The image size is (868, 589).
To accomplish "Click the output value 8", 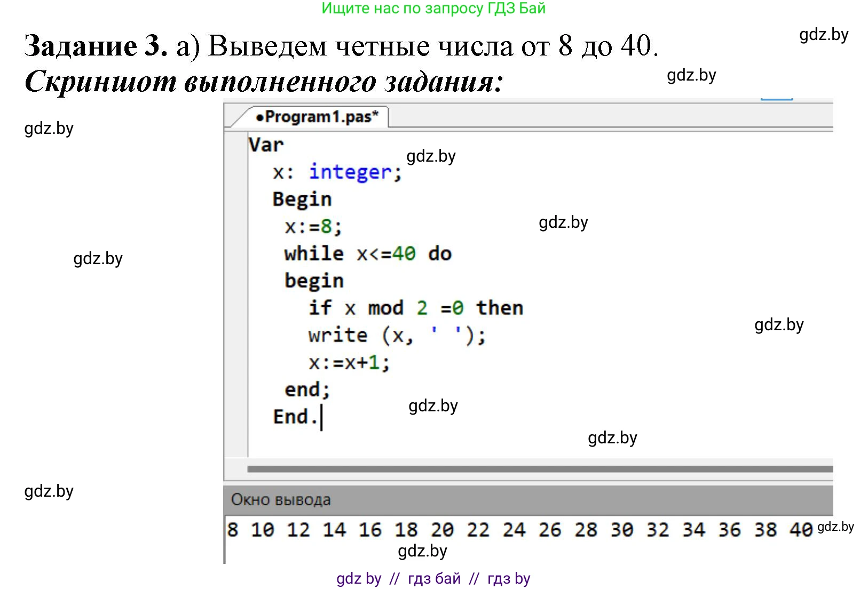I will point(233,530).
